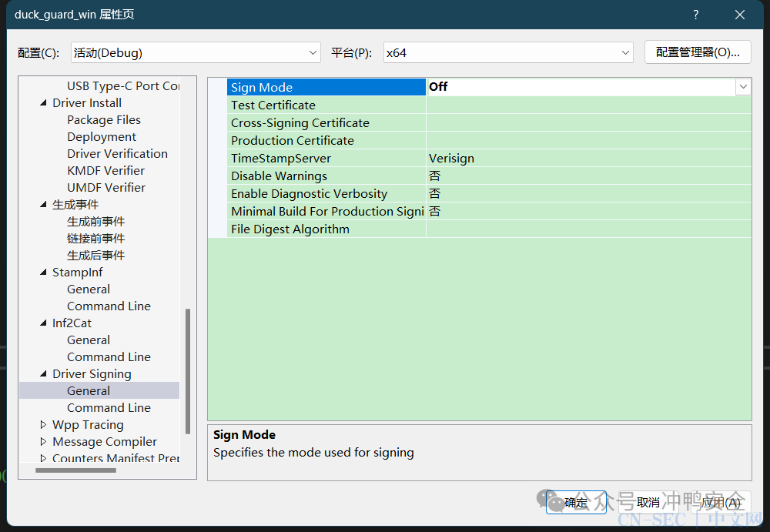Click the 否 value for Disable Warnings
Viewport: 770px width, 532px height.
(x=589, y=176)
